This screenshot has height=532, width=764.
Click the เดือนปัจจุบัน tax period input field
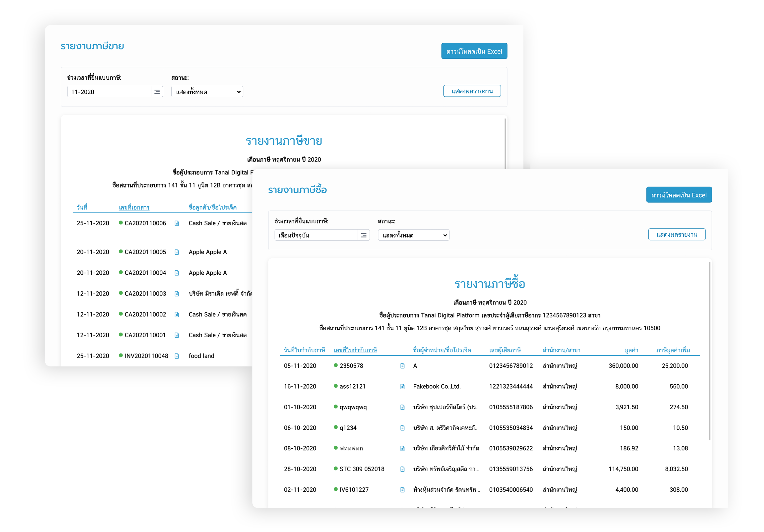point(316,235)
